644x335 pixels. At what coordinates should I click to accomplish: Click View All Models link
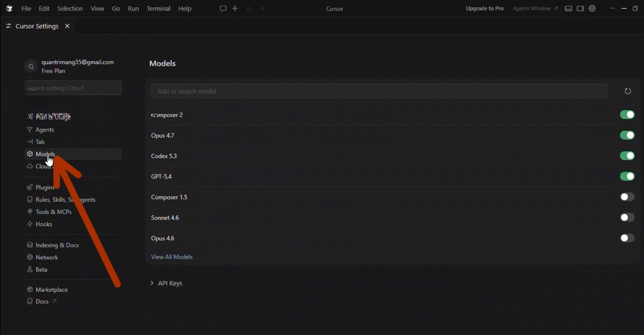[x=172, y=257]
